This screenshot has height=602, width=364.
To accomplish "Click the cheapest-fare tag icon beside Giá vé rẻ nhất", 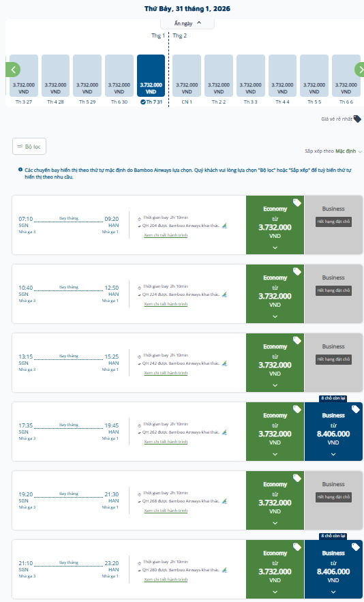I will [x=357, y=119].
